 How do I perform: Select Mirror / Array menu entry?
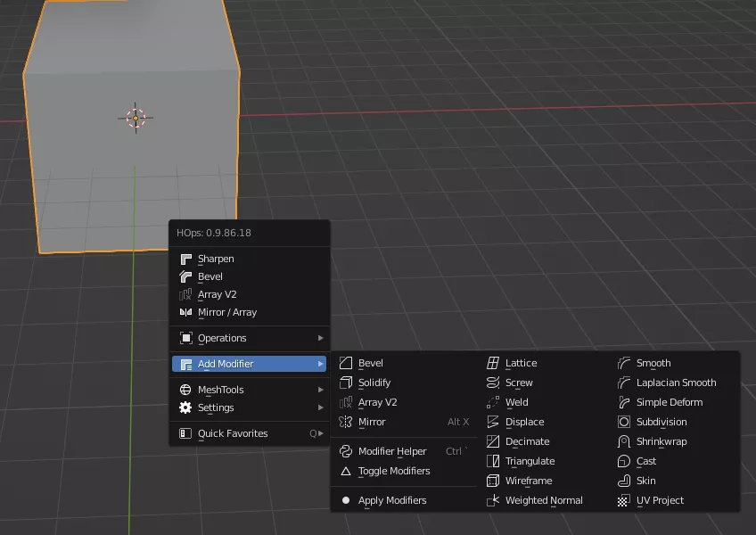click(x=226, y=312)
